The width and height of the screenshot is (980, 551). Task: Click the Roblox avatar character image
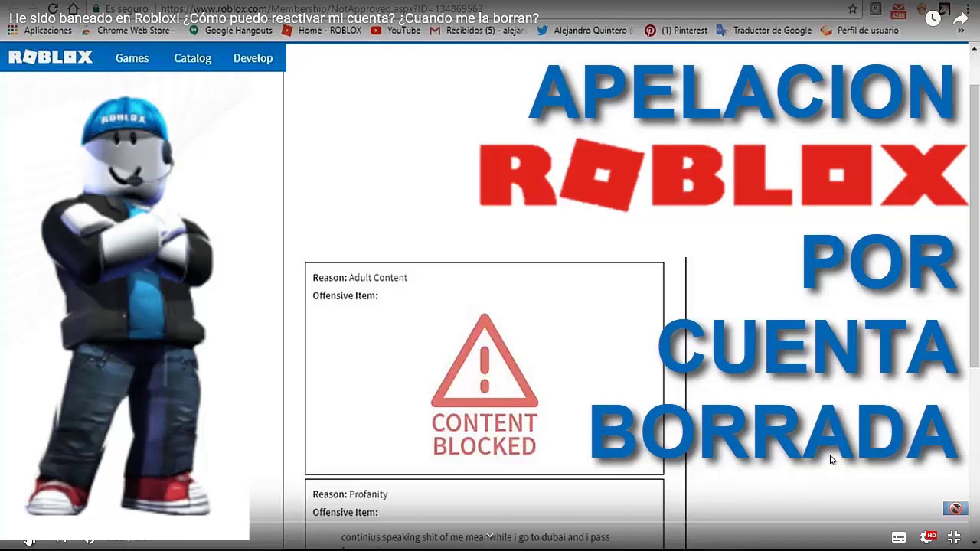(x=126, y=306)
